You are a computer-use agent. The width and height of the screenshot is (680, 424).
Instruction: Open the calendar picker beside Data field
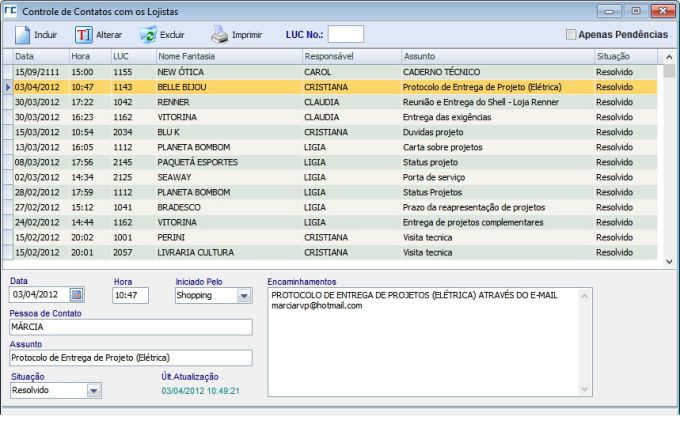click(77, 295)
